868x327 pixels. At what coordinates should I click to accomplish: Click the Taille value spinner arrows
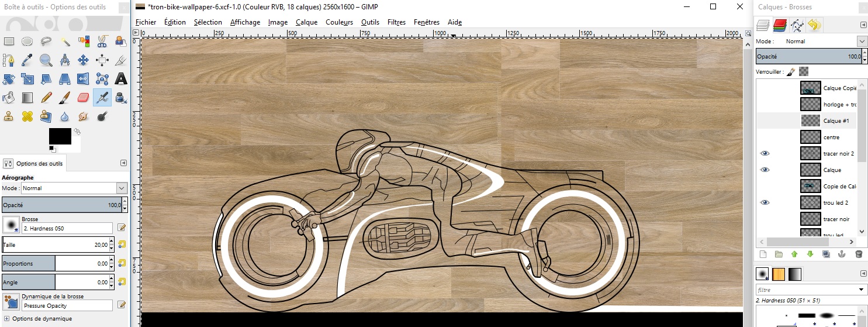(111, 245)
